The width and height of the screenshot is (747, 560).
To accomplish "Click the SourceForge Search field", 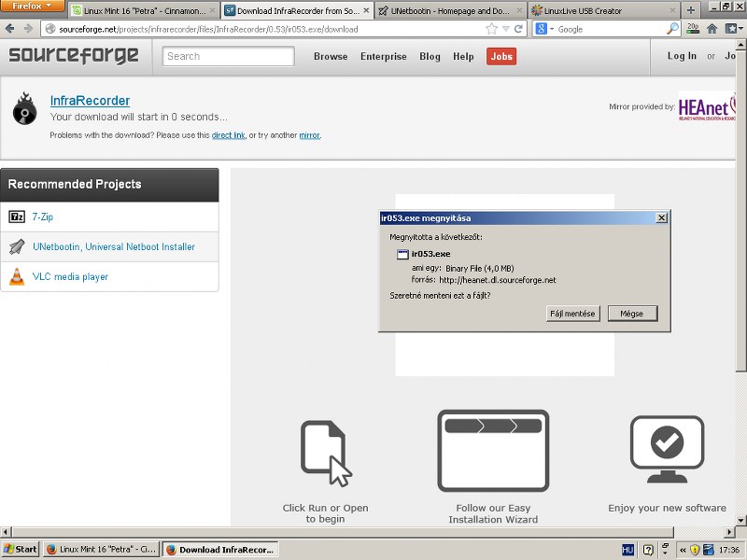I will click(x=228, y=56).
